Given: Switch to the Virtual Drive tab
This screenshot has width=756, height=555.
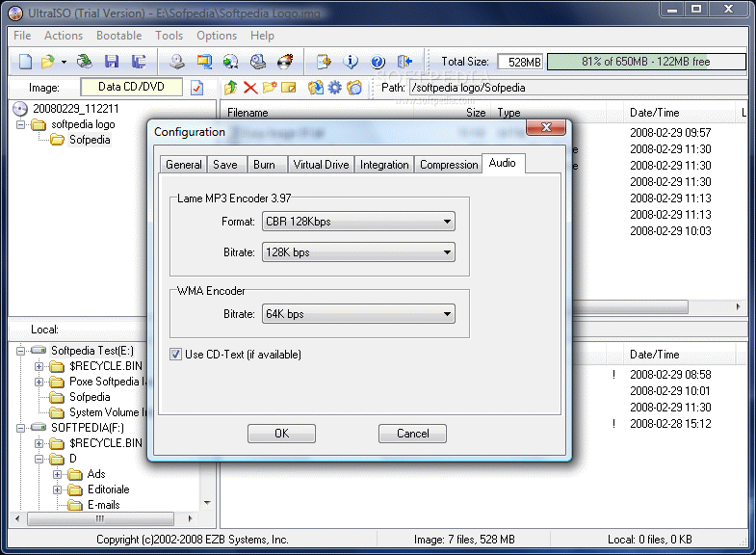Looking at the screenshot, I should [321, 165].
